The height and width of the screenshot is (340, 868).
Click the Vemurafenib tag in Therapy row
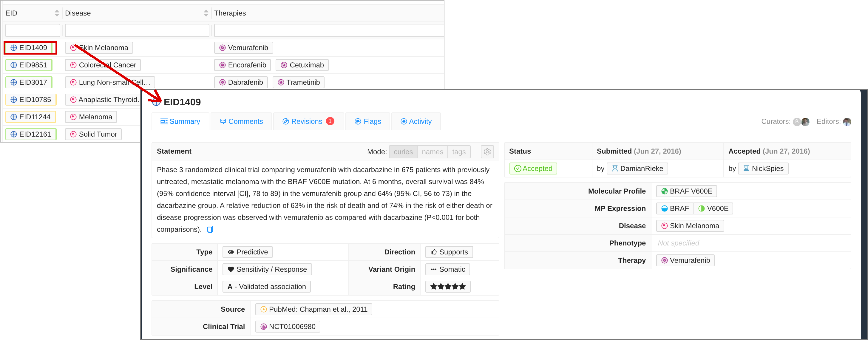pos(685,260)
